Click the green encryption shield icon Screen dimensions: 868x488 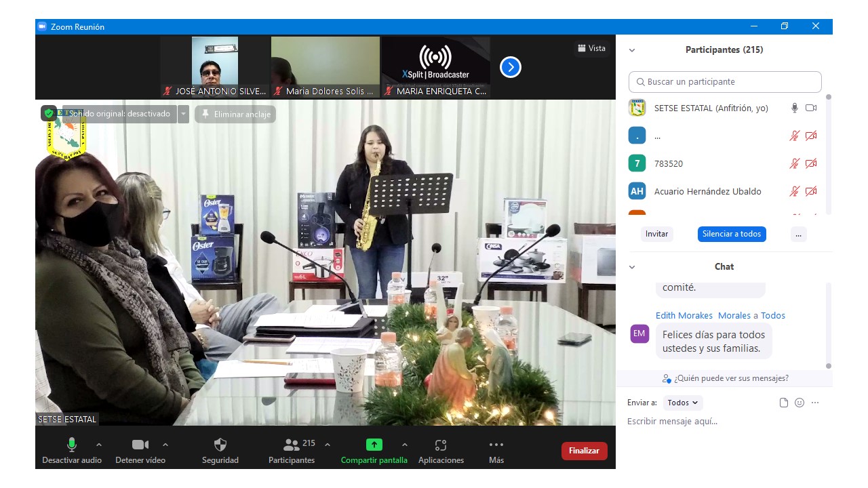click(x=48, y=113)
